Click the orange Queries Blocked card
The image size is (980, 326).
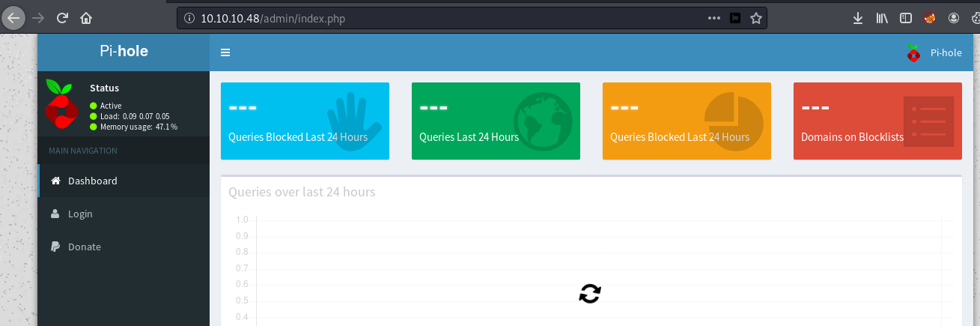687,121
